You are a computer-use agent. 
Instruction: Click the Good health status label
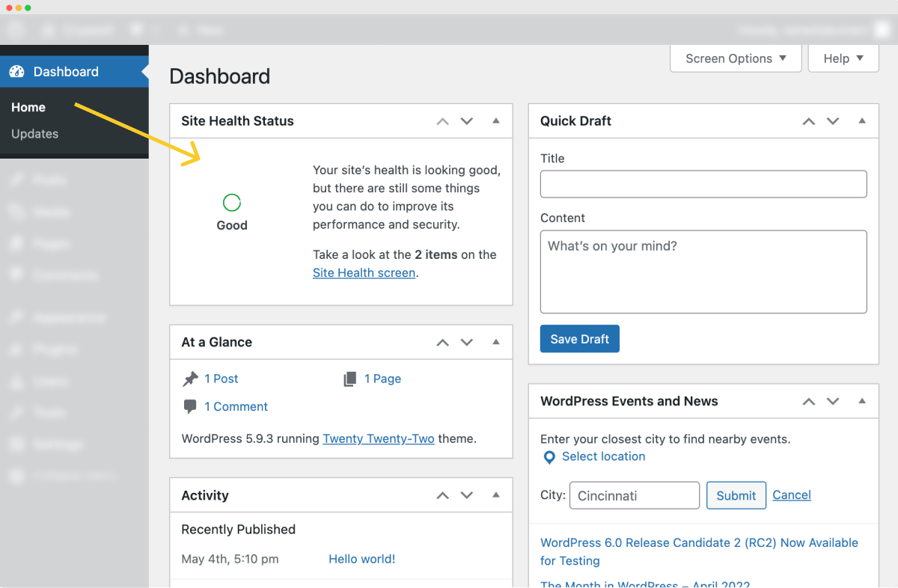[232, 225]
